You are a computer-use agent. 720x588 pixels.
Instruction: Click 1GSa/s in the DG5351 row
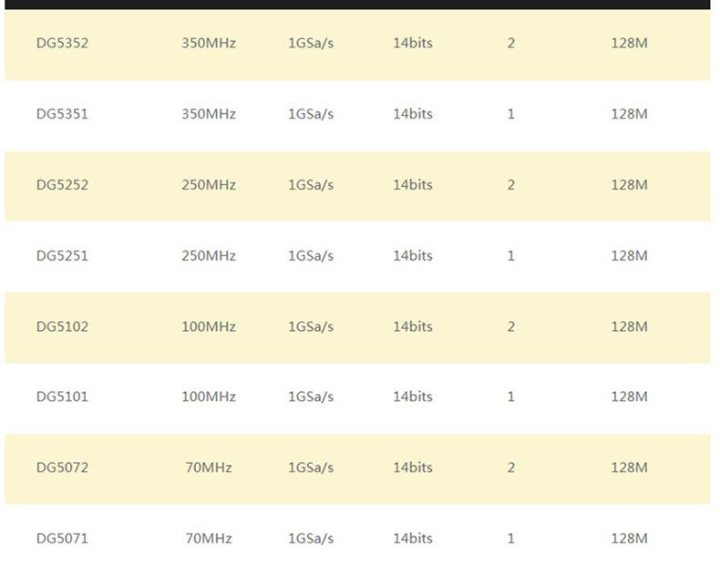[x=311, y=114]
